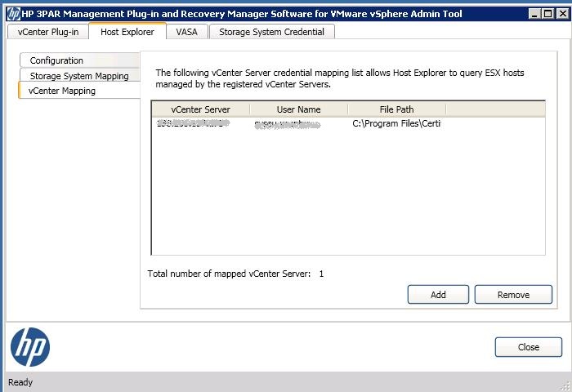Viewport: 572px width, 392px height.
Task: Minimize the admin tool window
Action: point(534,14)
